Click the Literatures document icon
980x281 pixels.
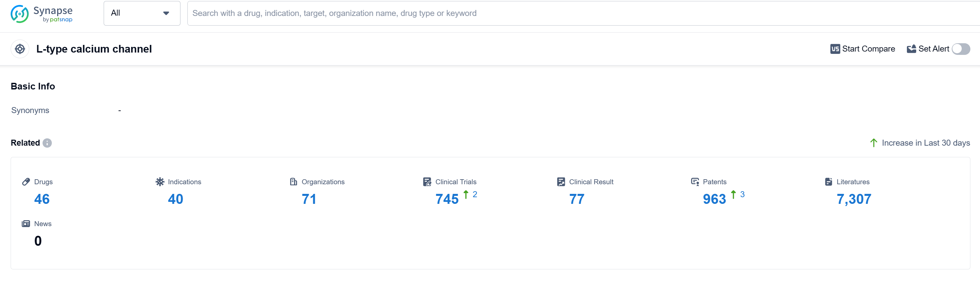tap(828, 182)
